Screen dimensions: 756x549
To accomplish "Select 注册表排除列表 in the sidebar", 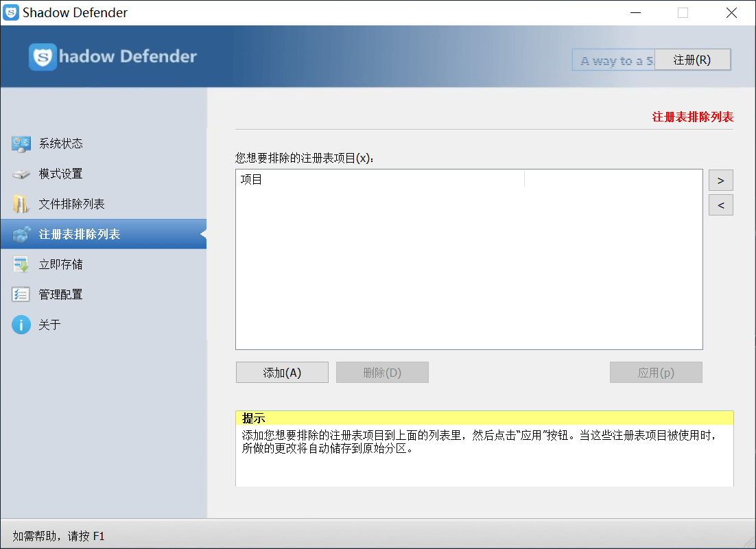I will click(x=104, y=234).
